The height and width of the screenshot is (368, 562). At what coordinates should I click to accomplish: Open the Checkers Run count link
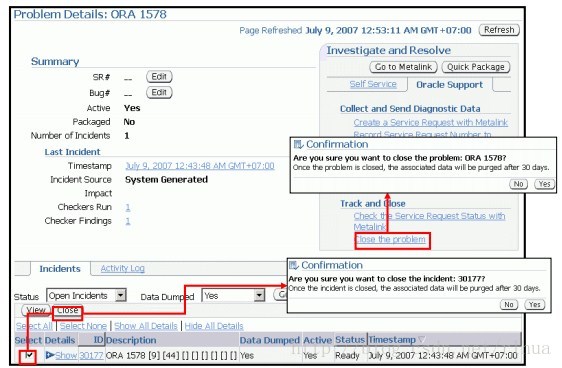128,207
